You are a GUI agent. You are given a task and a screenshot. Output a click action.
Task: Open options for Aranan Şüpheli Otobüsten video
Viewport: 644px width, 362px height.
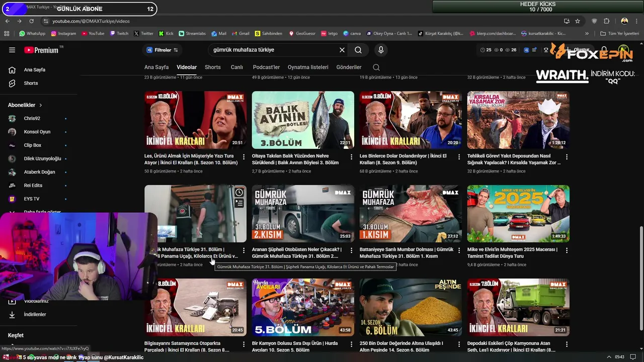[352, 250]
